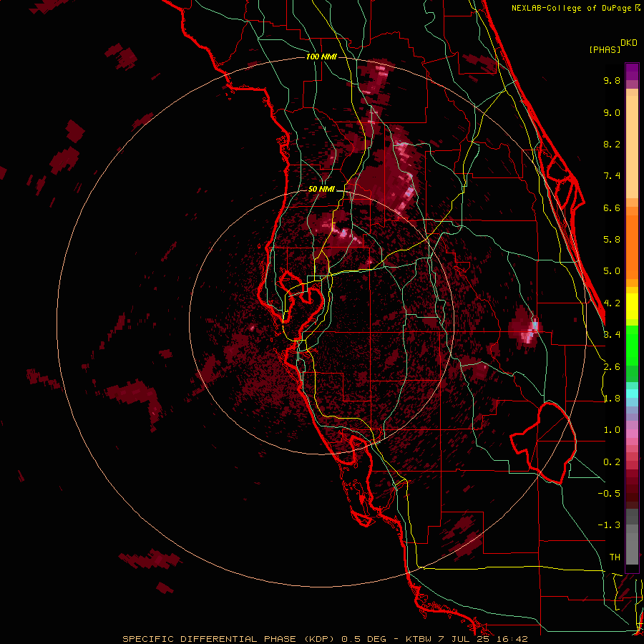Click the TH label on the legend

615,557
